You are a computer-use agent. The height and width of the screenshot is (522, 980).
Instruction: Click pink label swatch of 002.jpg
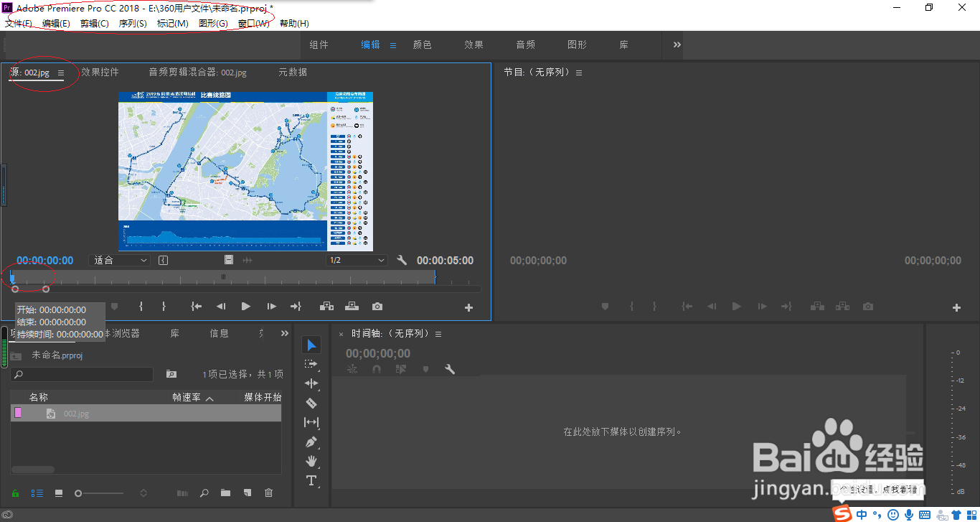point(18,413)
